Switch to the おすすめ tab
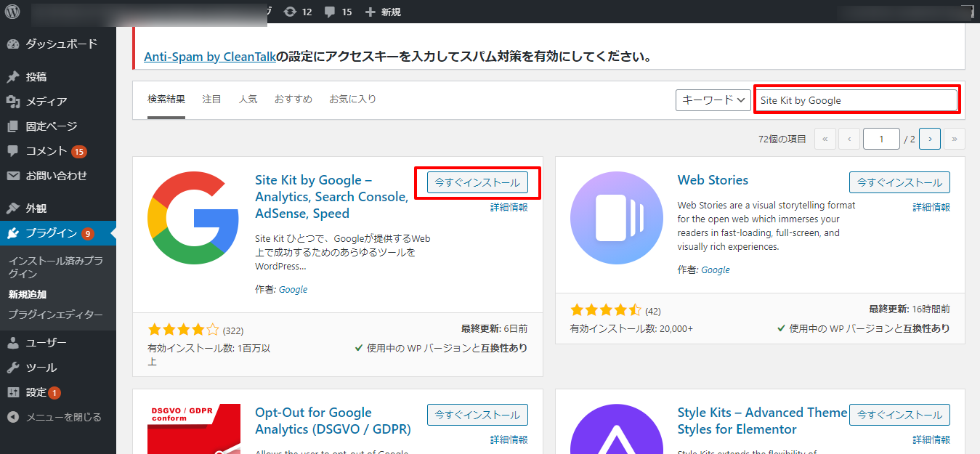 pyautogui.click(x=293, y=100)
